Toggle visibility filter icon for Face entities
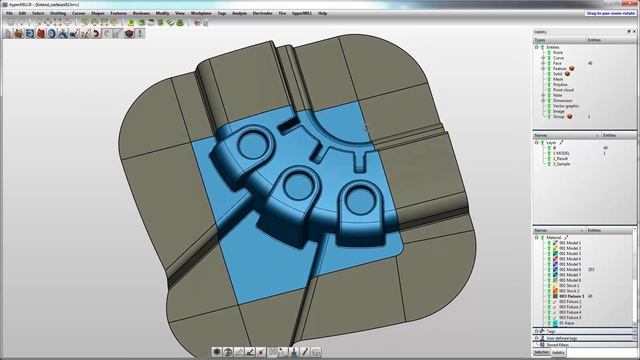 [549, 63]
